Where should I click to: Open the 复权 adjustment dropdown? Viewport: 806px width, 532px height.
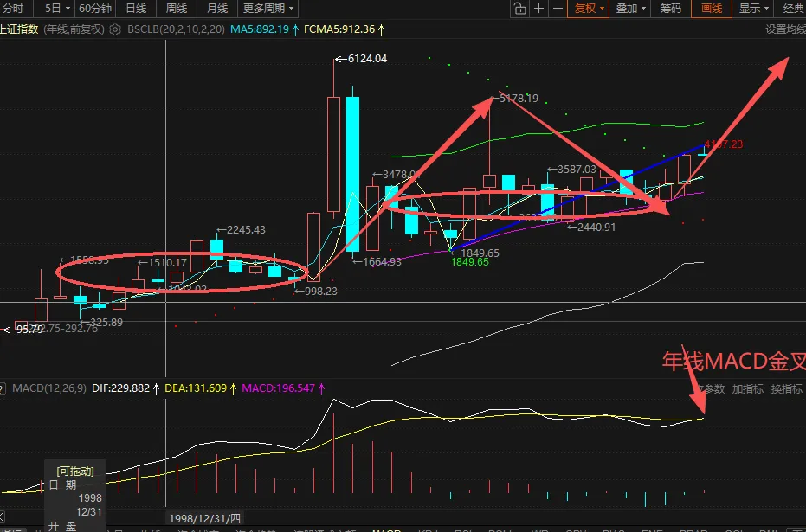(x=589, y=9)
